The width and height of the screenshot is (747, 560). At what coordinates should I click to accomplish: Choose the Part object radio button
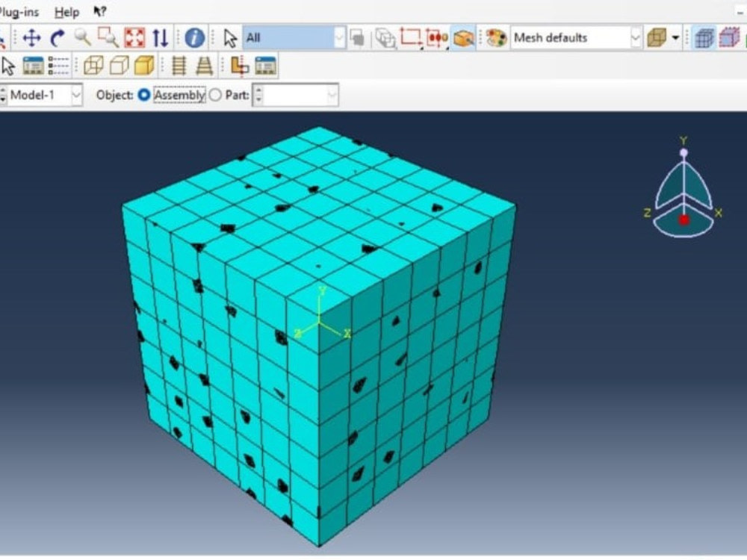click(x=215, y=95)
